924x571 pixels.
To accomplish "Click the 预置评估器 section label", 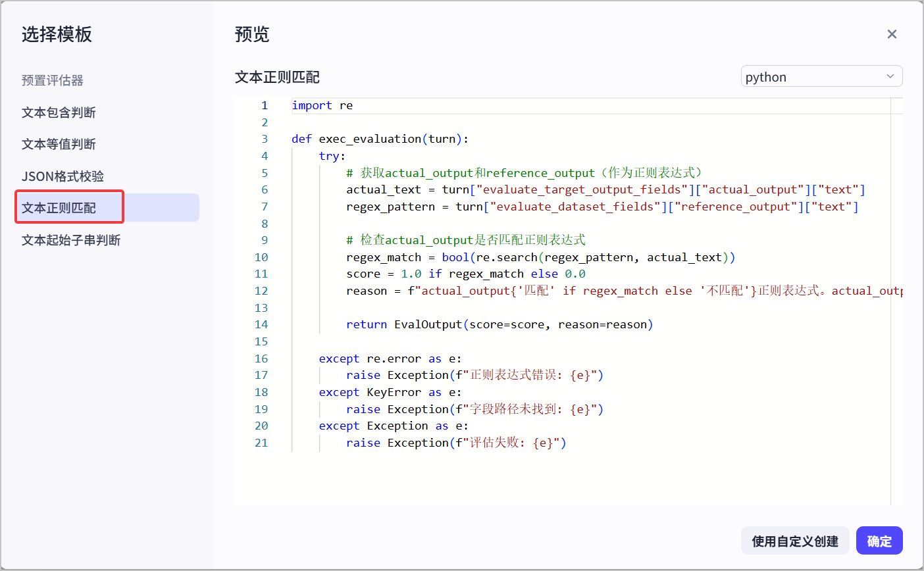I will coord(53,80).
